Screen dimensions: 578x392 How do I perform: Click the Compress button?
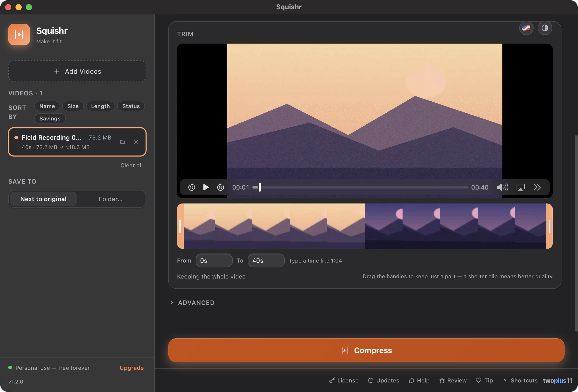click(x=366, y=350)
